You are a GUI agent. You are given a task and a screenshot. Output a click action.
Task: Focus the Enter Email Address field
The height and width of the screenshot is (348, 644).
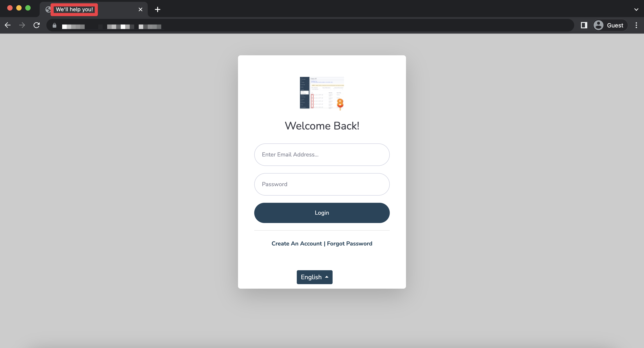coord(322,154)
